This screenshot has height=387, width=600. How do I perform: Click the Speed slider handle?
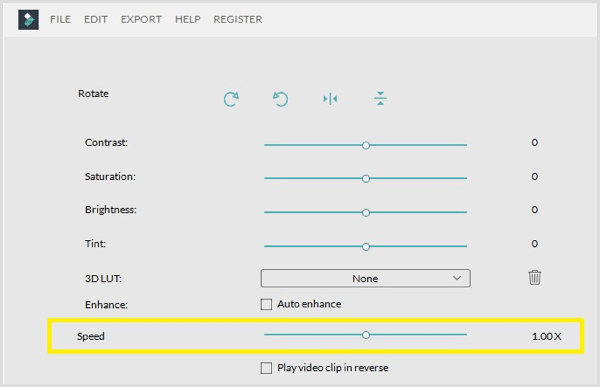pyautogui.click(x=366, y=335)
